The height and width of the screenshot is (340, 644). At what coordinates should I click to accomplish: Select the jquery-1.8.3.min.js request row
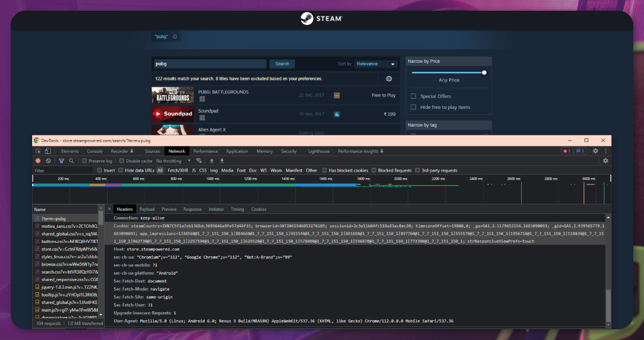(65, 287)
